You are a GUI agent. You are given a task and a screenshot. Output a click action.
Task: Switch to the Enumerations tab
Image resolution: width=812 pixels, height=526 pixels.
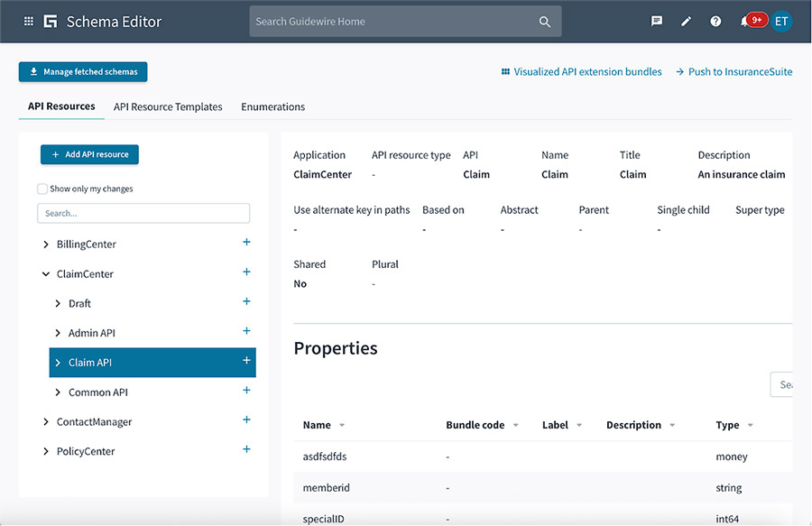tap(272, 106)
